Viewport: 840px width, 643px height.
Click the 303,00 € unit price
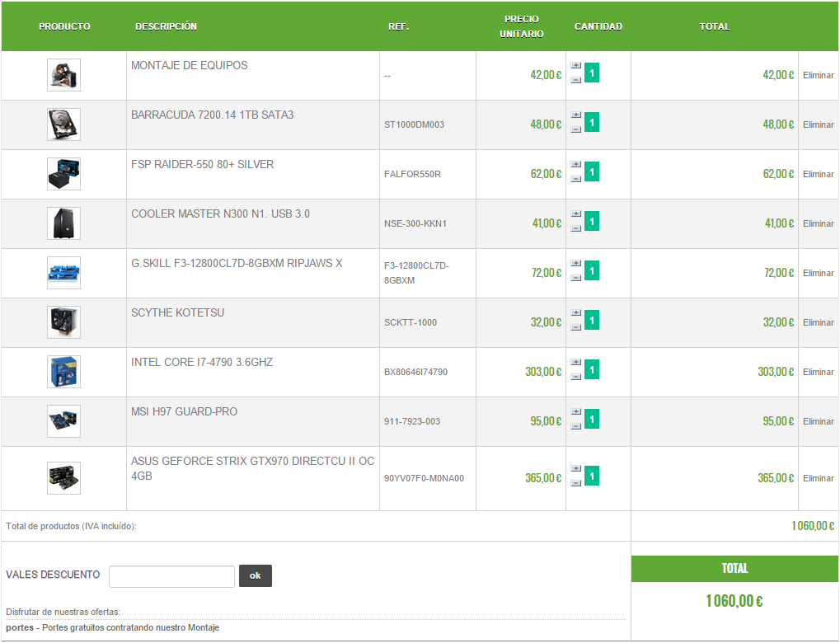tap(543, 372)
